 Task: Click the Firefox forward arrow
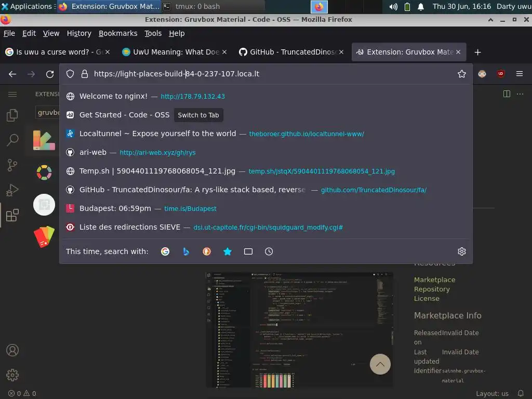point(31,74)
